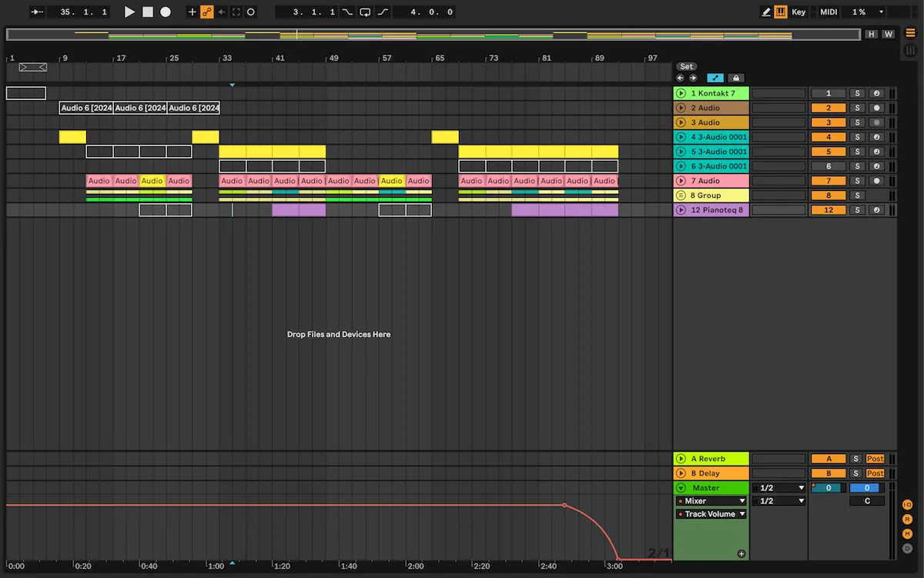Solo the 8 Group track
Screen dimensions: 924x578
857,195
